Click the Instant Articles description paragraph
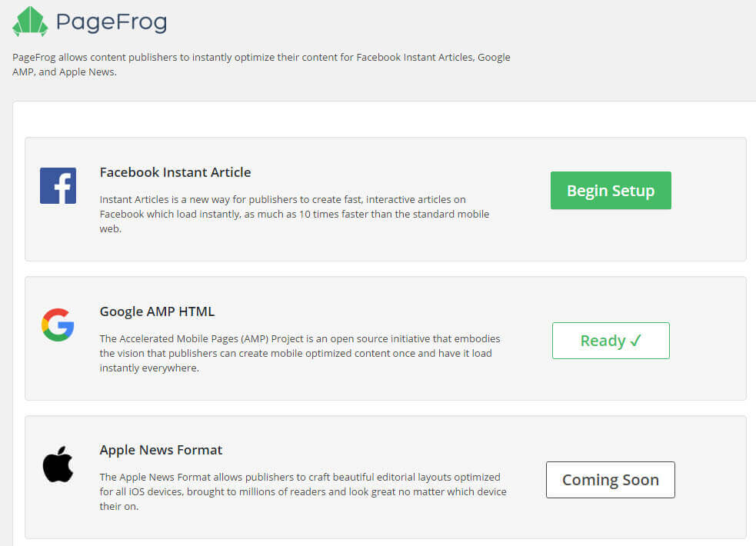 (294, 214)
